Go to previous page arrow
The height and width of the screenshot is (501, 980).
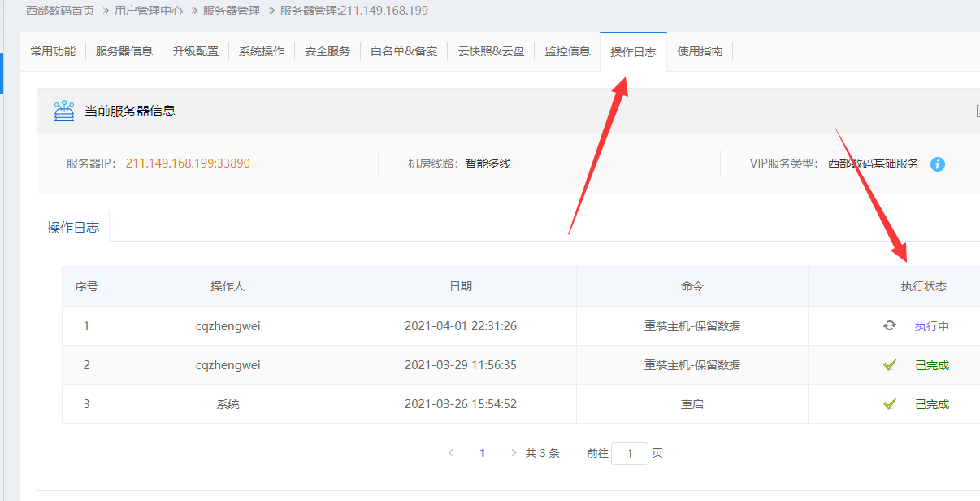[451, 453]
